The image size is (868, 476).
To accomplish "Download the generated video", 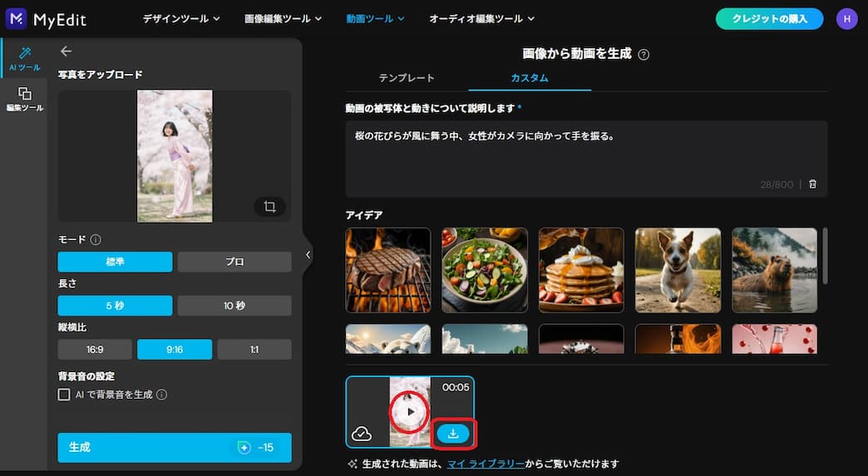I will point(453,434).
